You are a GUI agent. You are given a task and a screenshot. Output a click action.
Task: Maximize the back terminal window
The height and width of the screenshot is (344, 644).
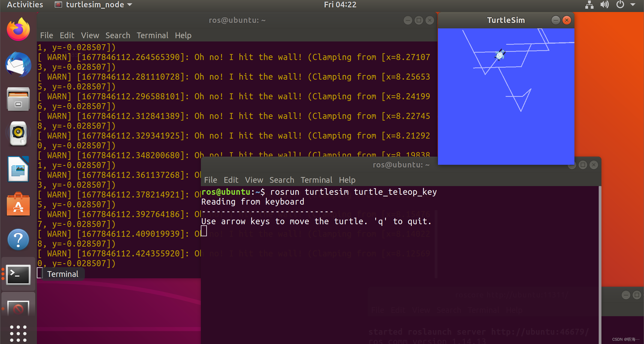pyautogui.click(x=419, y=20)
